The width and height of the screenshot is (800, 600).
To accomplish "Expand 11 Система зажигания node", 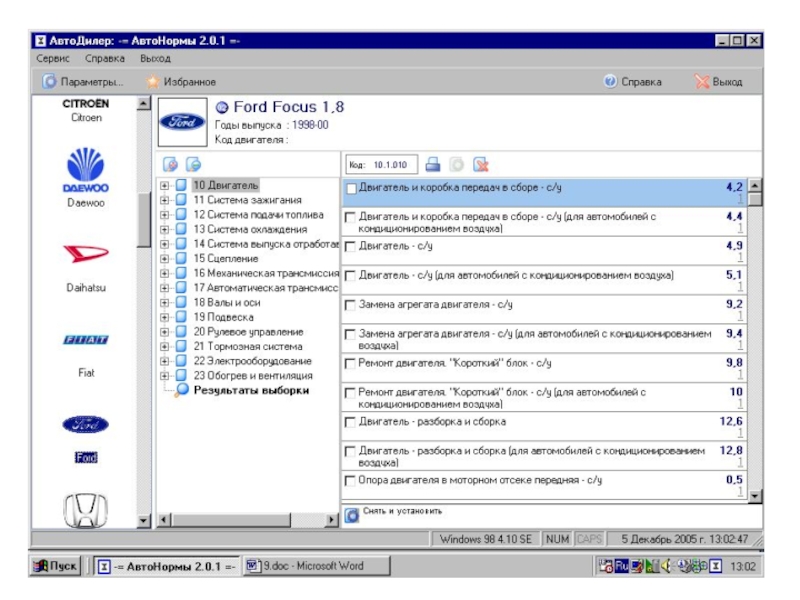I will (x=164, y=200).
